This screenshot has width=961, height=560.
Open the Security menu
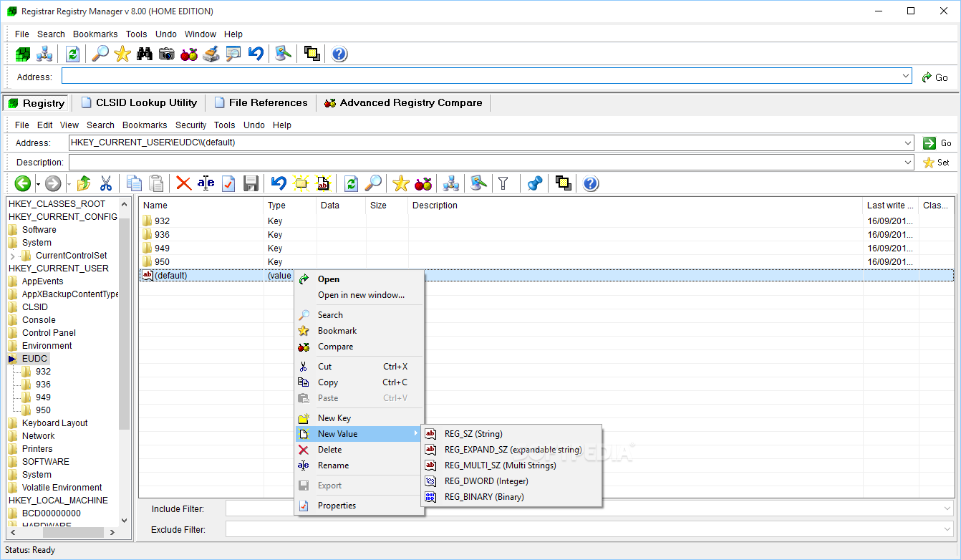click(x=190, y=125)
